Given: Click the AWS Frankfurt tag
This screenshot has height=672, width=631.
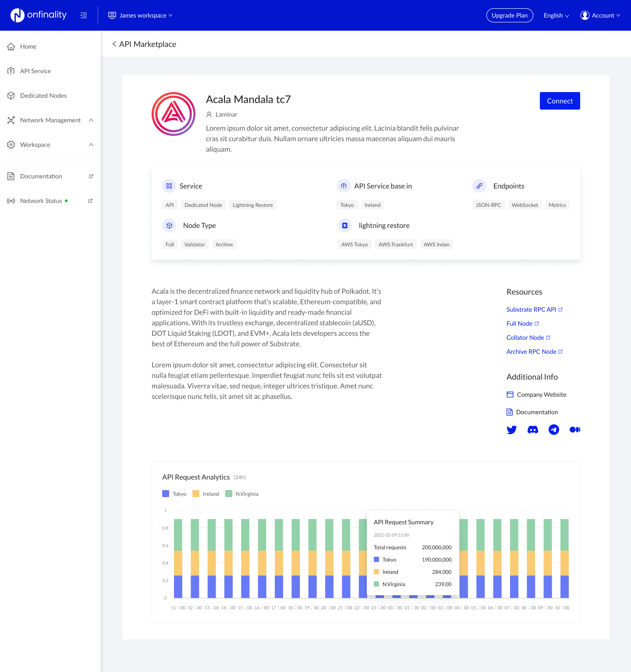Looking at the screenshot, I should tap(396, 244).
